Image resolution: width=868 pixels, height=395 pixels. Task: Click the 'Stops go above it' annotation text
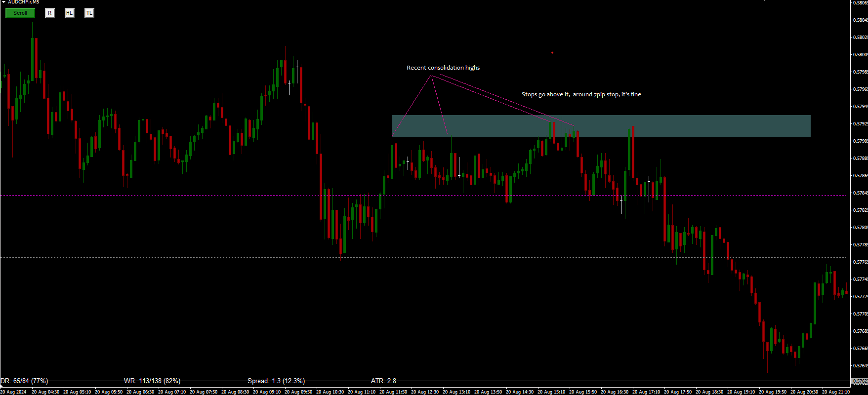tap(545, 94)
